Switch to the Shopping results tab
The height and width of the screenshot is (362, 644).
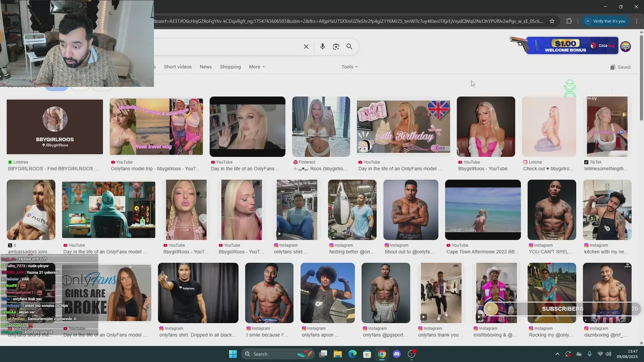click(230, 67)
